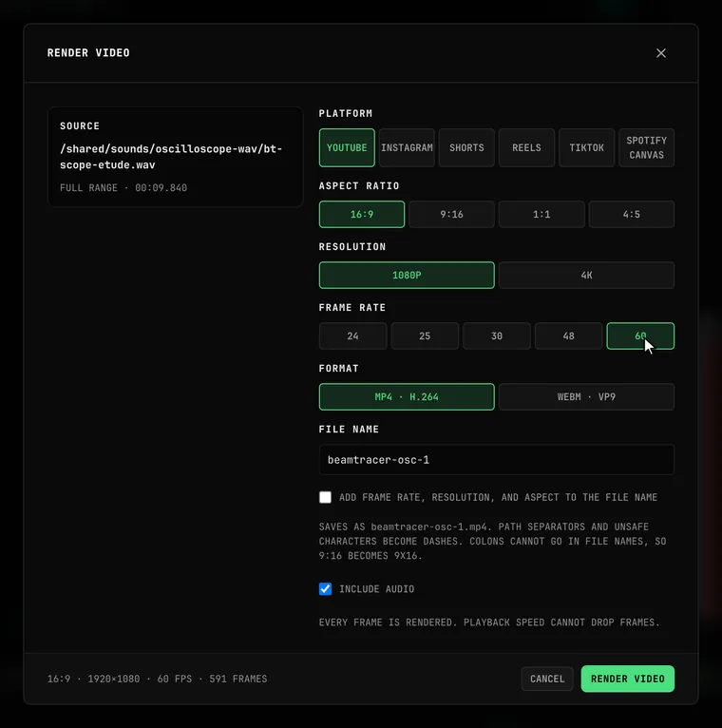Pick the 4:5 aspect ratio
This screenshot has width=722, height=728.
pos(632,214)
